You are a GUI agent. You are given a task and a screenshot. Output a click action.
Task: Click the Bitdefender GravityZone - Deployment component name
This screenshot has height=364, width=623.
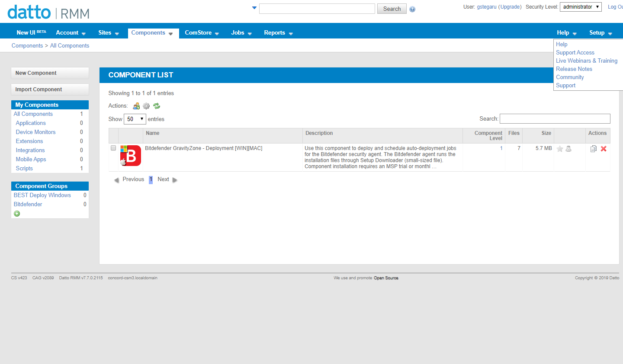(x=204, y=148)
